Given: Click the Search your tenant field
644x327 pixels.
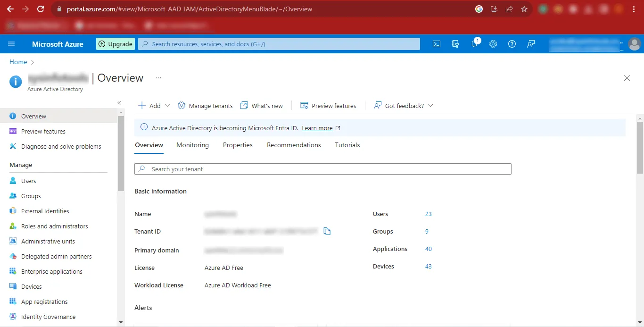Looking at the screenshot, I should click(323, 169).
